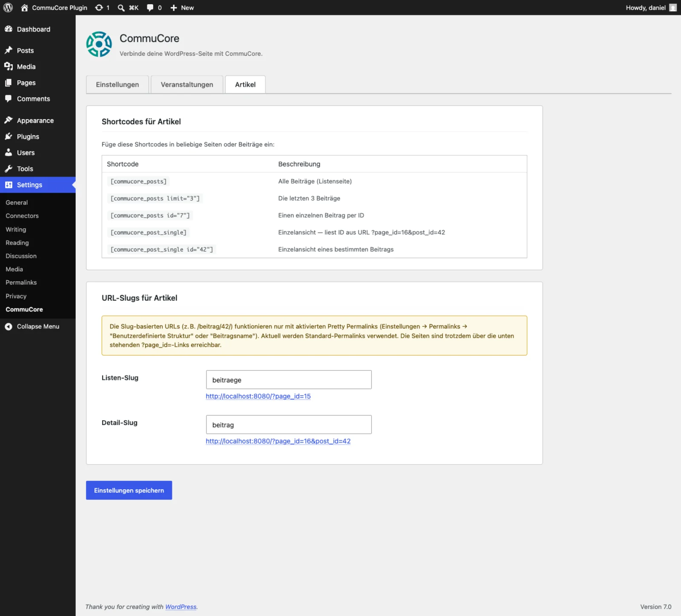Click the plus New icon
681x616 pixels.
(x=174, y=8)
